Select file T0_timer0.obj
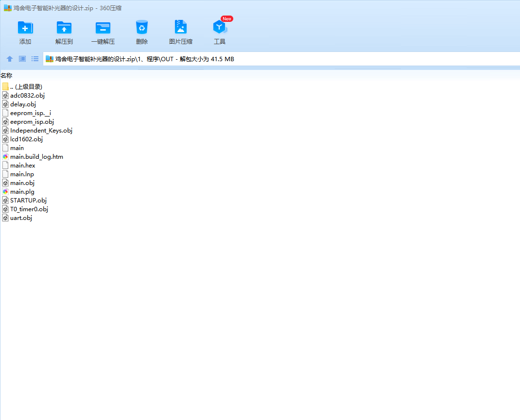 pyautogui.click(x=29, y=209)
